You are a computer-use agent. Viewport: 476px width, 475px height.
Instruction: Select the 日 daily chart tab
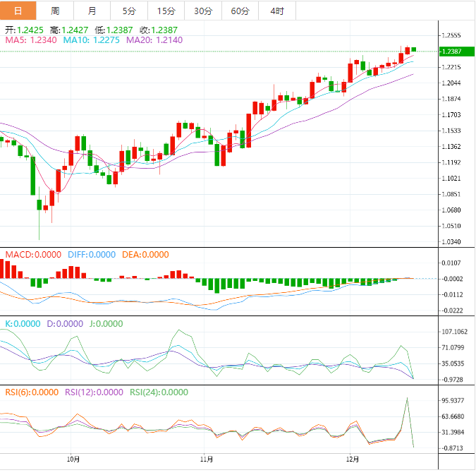tap(18, 11)
